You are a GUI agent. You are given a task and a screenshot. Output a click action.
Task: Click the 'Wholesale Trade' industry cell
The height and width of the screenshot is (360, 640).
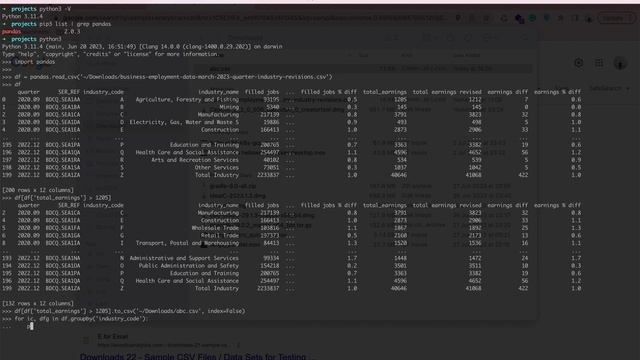coord(215,228)
